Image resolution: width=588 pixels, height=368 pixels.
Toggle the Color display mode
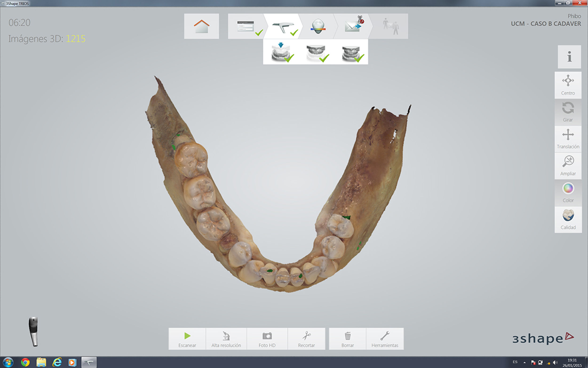tap(568, 193)
